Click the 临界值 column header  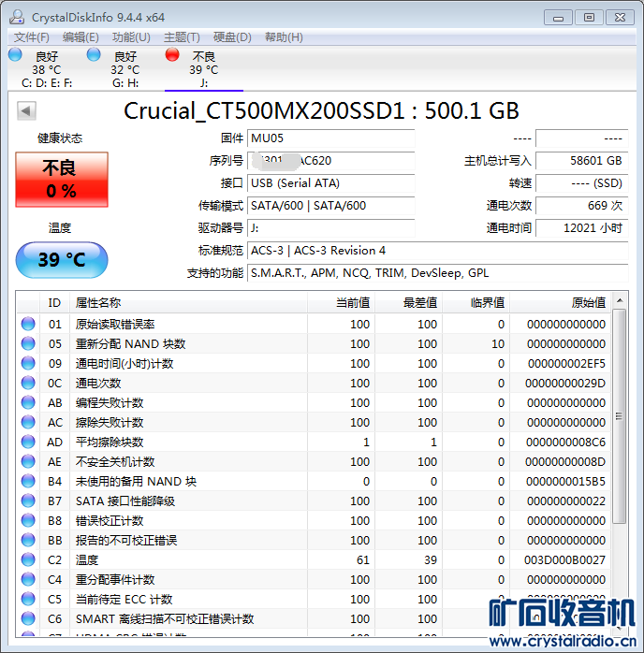(476, 303)
